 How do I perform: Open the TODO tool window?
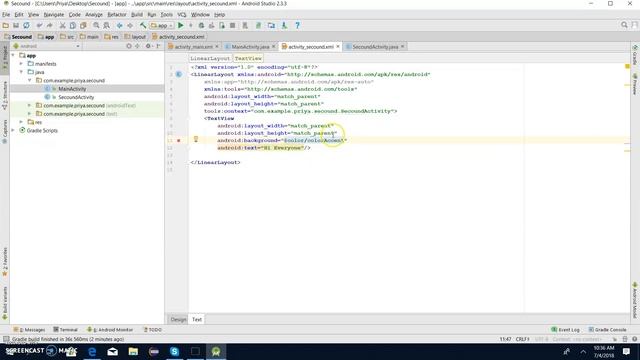tap(152, 329)
